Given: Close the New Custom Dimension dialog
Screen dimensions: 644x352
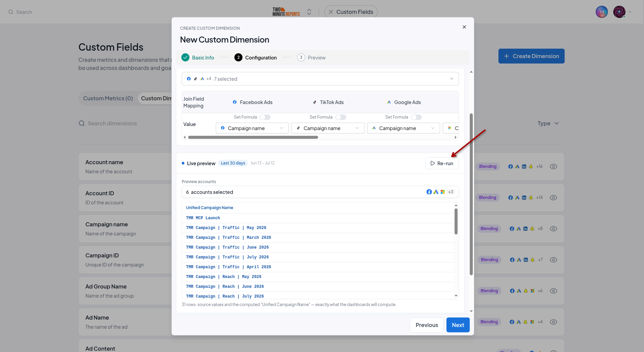Looking at the screenshot, I should click(x=464, y=27).
